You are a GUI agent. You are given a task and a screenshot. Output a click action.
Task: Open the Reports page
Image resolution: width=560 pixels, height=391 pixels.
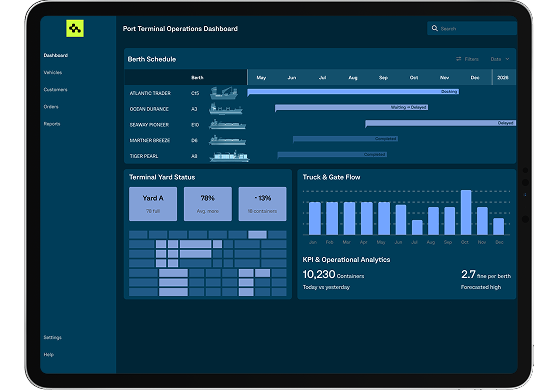tap(52, 124)
